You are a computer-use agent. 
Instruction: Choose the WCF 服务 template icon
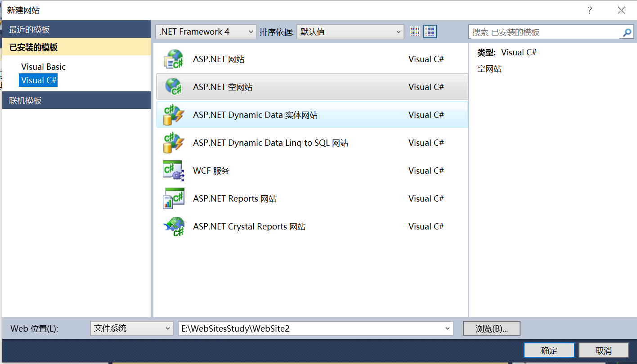174,171
